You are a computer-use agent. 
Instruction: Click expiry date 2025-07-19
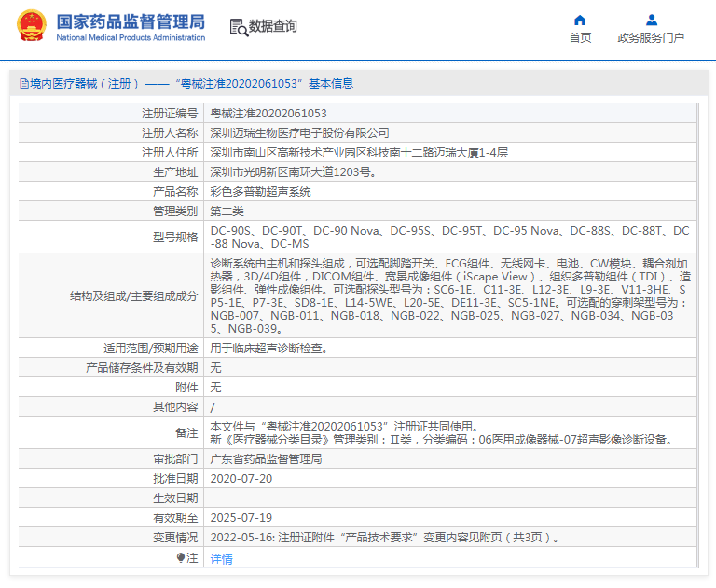[x=241, y=518]
